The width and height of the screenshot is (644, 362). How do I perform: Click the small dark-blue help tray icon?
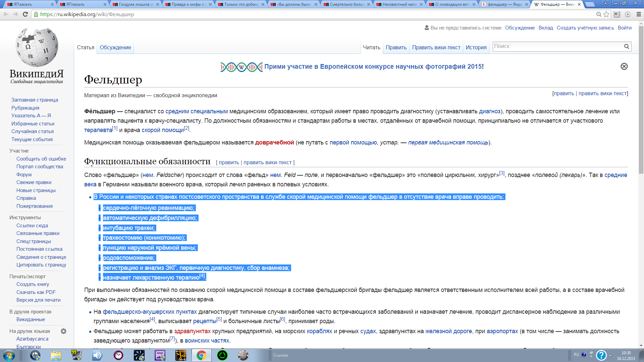pyautogui.click(x=584, y=355)
